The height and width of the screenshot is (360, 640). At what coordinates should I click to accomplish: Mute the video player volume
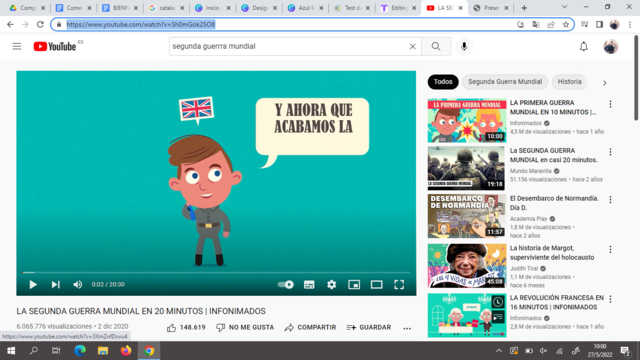pos(78,284)
